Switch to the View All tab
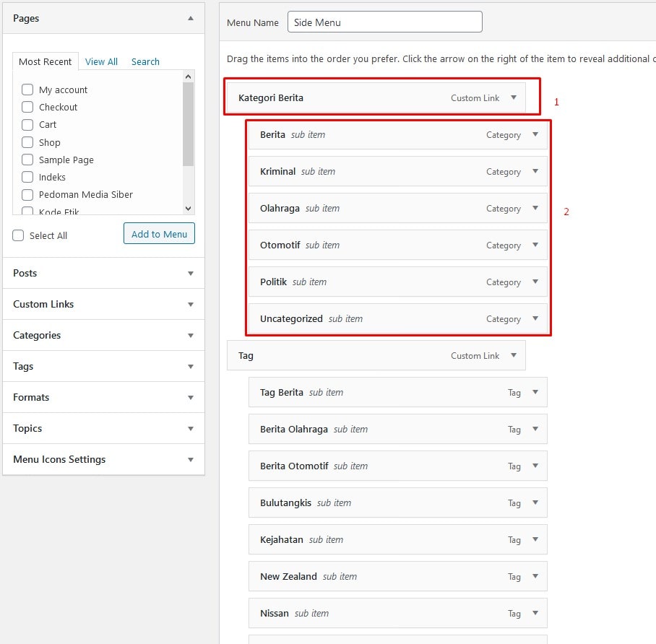 point(101,62)
